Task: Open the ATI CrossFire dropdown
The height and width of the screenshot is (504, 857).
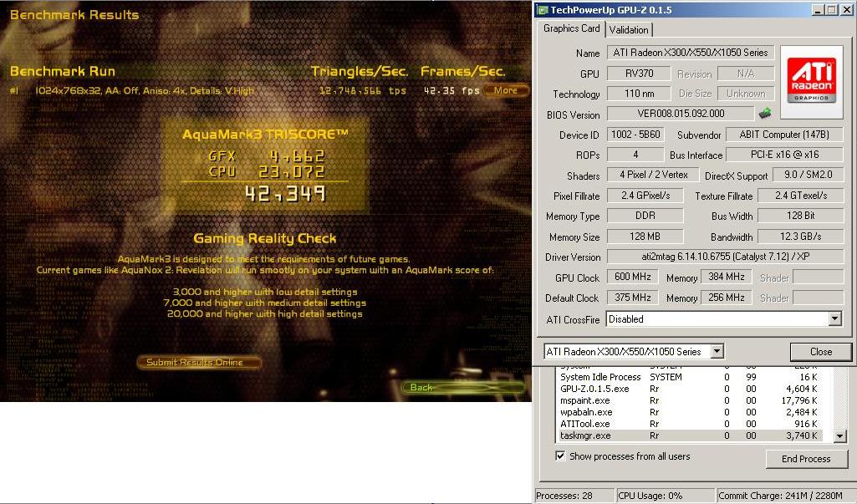Action: pos(834,319)
